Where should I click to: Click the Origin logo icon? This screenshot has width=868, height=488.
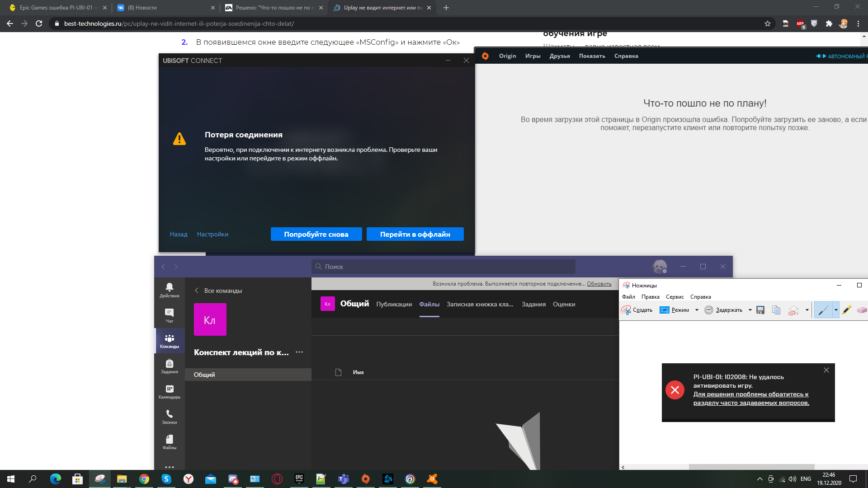[x=485, y=56]
